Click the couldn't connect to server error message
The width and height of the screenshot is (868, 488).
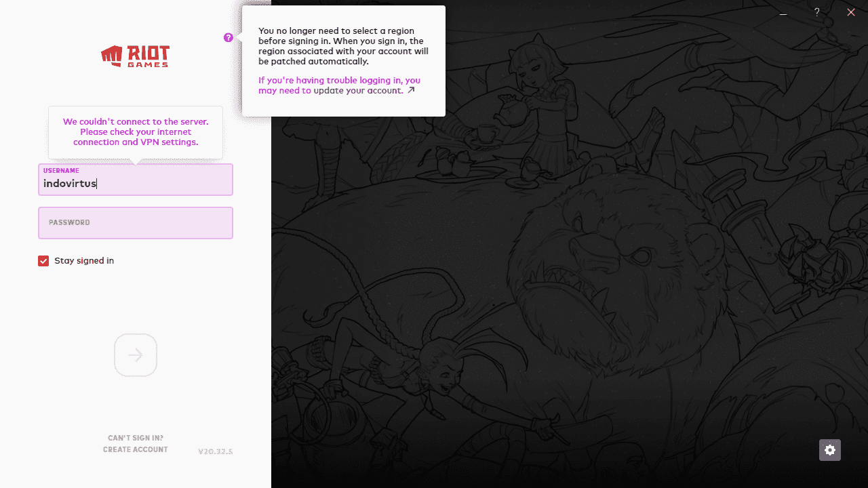coord(136,132)
